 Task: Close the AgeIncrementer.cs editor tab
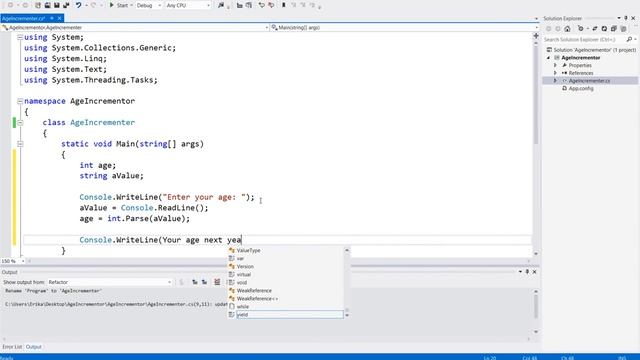[60, 18]
